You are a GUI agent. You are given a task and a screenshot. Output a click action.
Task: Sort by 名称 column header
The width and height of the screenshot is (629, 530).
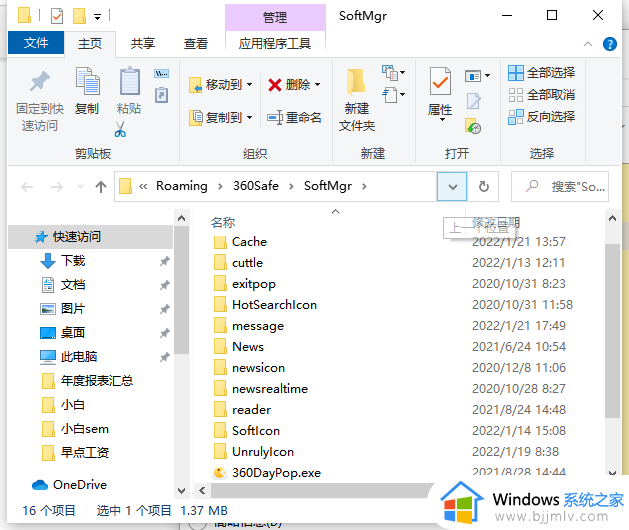(223, 222)
